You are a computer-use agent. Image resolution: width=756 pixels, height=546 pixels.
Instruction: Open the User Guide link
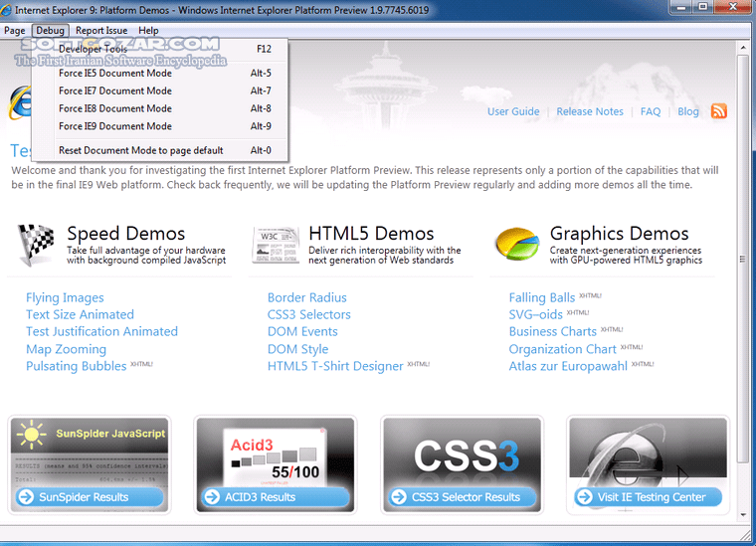click(513, 111)
